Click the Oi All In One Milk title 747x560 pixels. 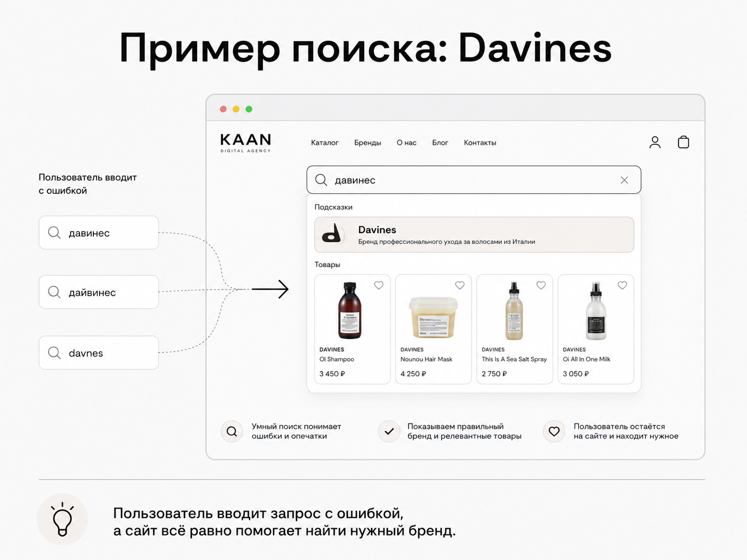(x=587, y=359)
